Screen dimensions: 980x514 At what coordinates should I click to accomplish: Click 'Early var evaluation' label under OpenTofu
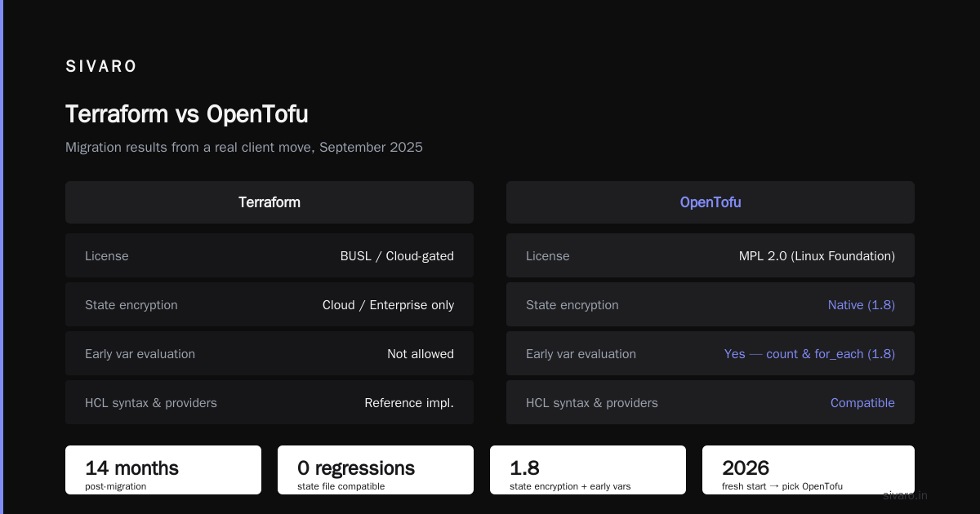(x=581, y=354)
